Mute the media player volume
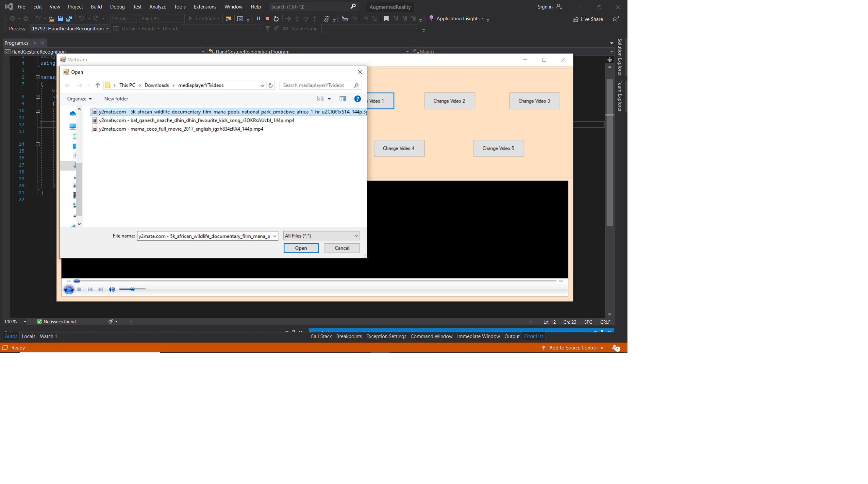The image size is (868, 484). (x=111, y=289)
